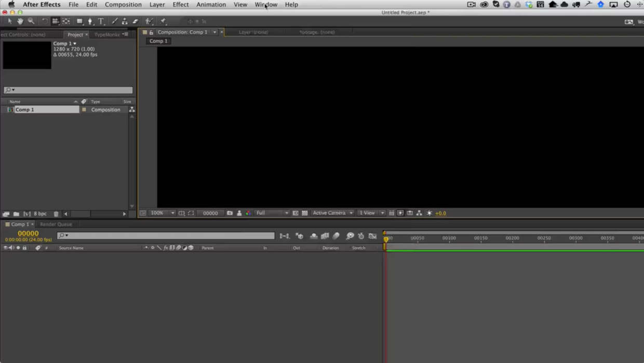Select the Roto Brush tool
Screen dimensions: 644x363
[x=149, y=21]
